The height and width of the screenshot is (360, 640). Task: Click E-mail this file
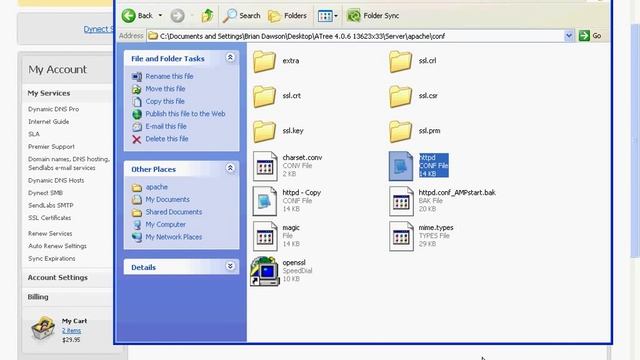[x=166, y=127]
